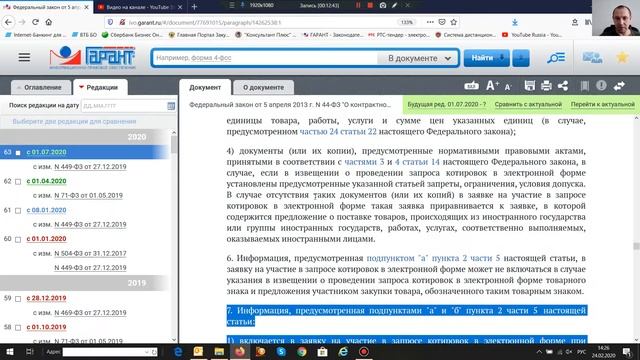
Task: Check edition 62 from 01.04.2020
Action: 18,182
